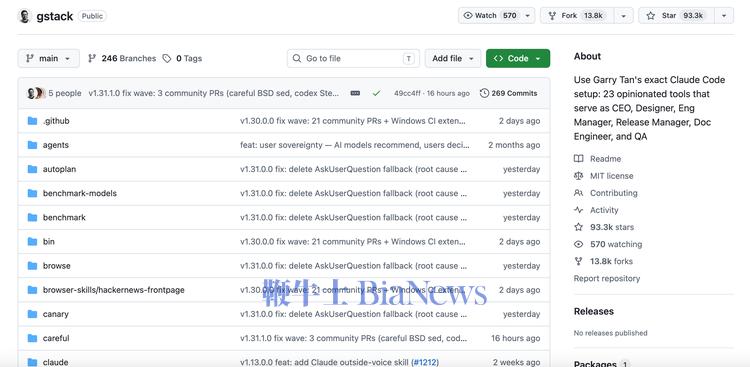
Task: Open the gstack repository name link
Action: point(55,16)
